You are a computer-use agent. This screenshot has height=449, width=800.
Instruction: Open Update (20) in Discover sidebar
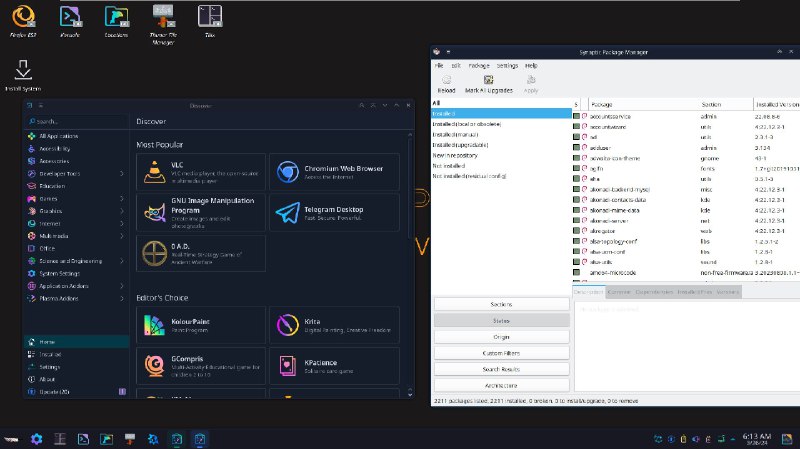click(x=77, y=392)
